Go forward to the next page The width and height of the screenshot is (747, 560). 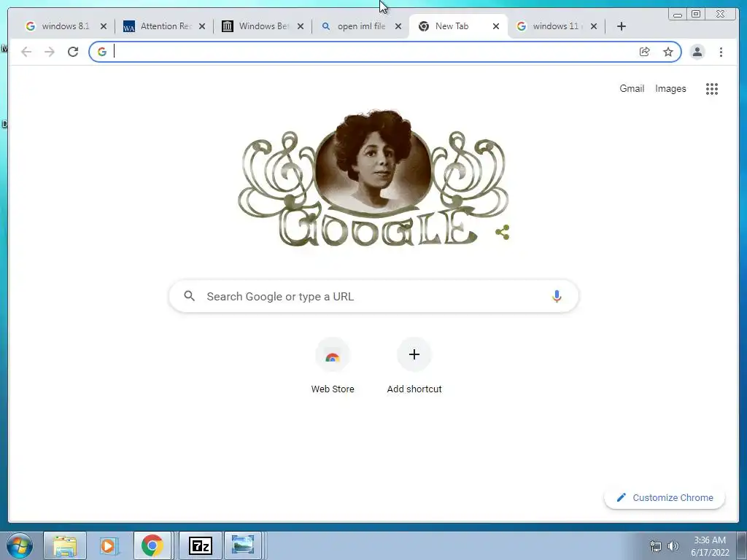[x=50, y=52]
